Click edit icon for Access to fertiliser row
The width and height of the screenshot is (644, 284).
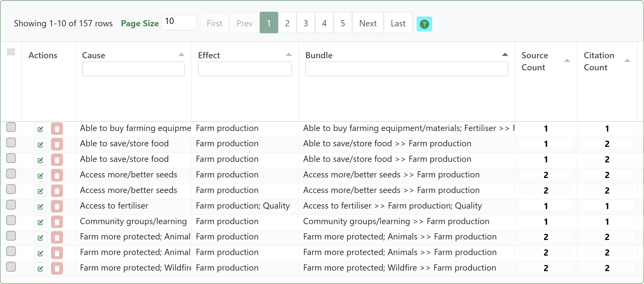coord(40,207)
